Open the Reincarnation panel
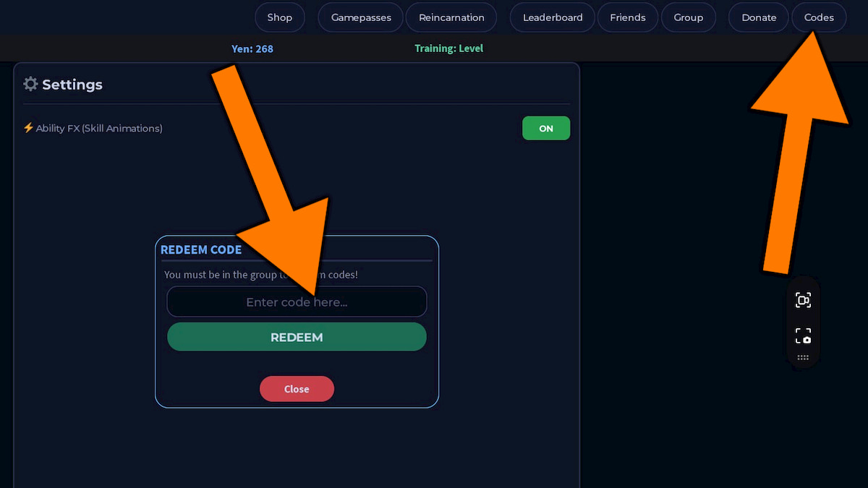 coord(451,17)
